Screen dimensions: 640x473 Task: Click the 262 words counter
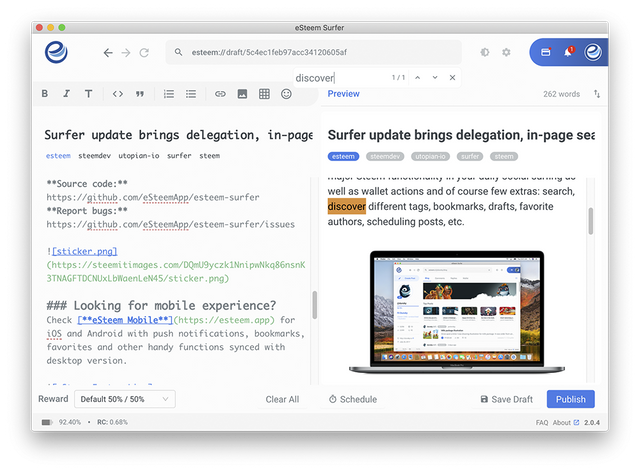tap(561, 94)
